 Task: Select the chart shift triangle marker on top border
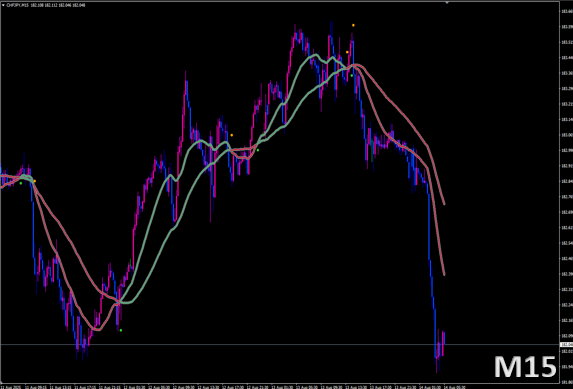tap(447, 3)
